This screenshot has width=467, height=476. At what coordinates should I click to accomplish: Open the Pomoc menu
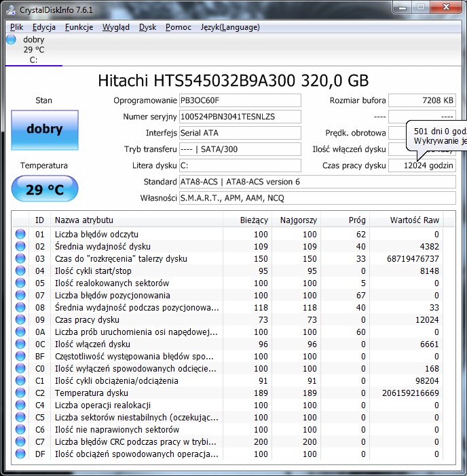(178, 27)
